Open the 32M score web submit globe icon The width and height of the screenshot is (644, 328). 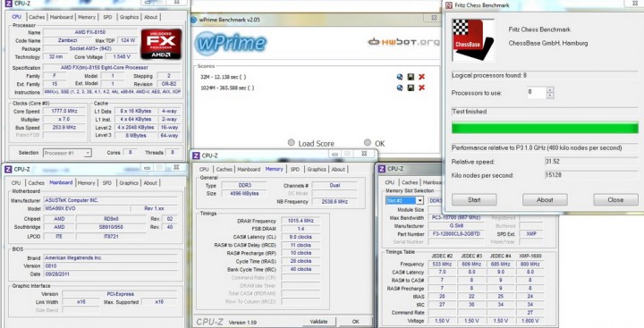coord(400,77)
